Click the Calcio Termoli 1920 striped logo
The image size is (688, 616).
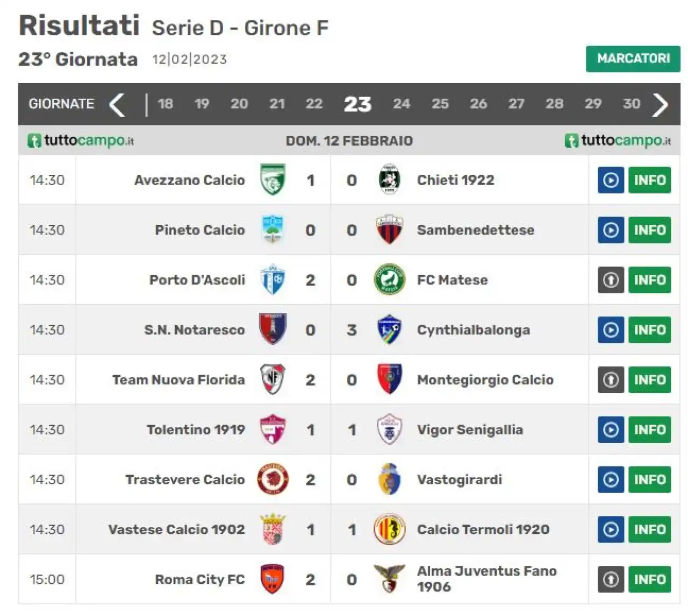[389, 529]
